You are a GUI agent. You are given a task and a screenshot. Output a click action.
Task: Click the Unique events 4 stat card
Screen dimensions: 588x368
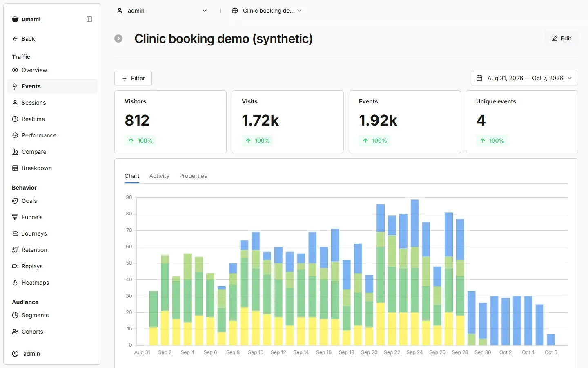pos(522,122)
